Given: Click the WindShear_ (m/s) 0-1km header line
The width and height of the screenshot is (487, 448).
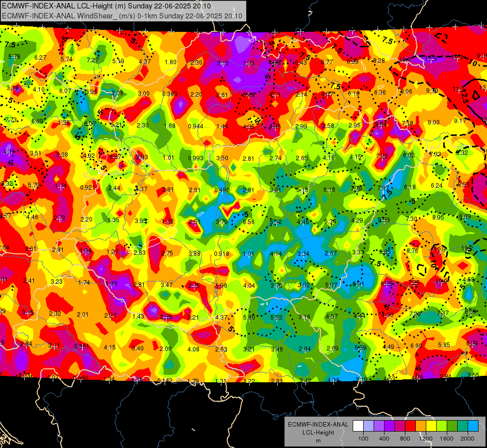Looking at the screenshot, I should point(122,16).
